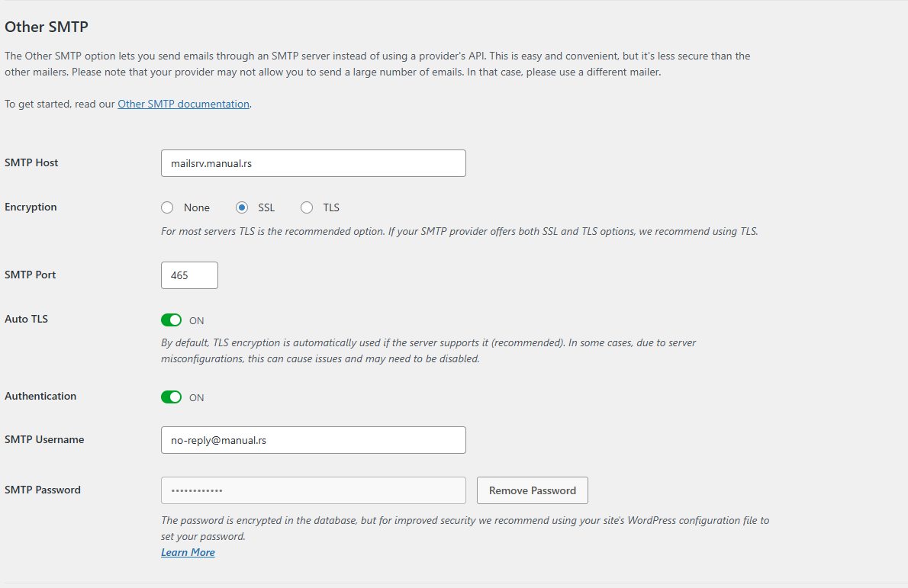The width and height of the screenshot is (908, 588).
Task: Click the SMTP Username input field
Action: coord(313,440)
